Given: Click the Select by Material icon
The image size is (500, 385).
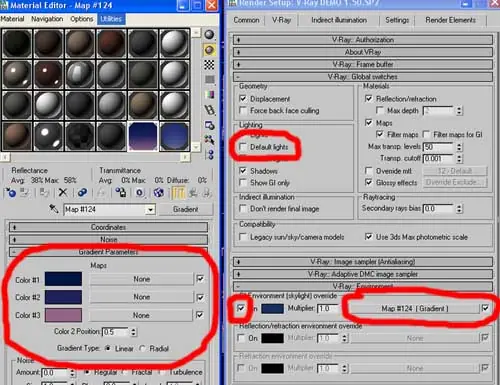Looking at the screenshot, I should (209, 140).
